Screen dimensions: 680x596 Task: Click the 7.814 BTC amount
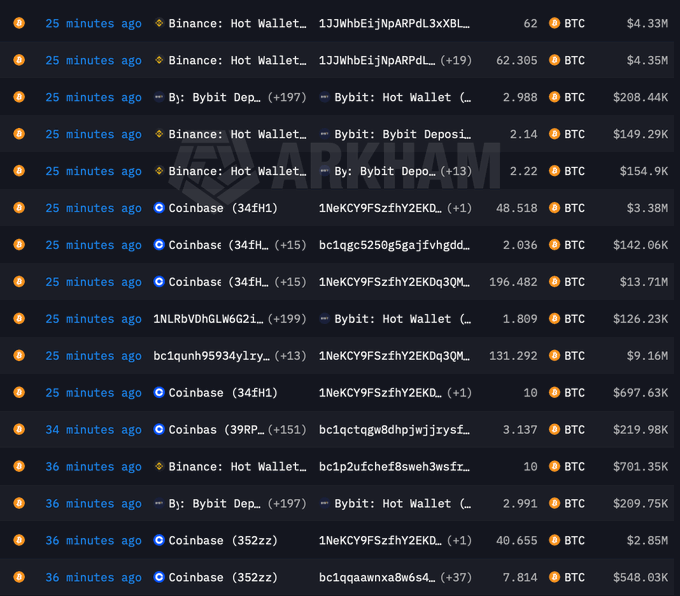520,577
